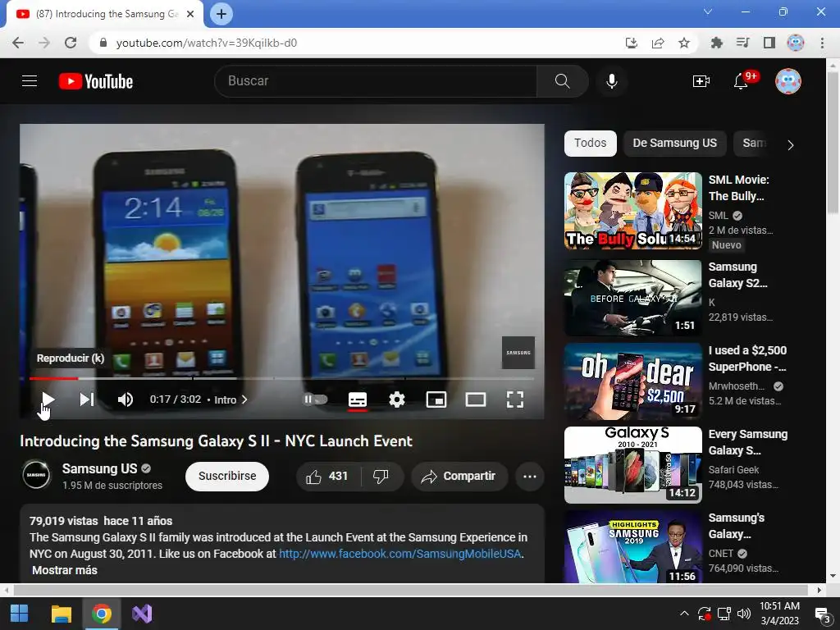Reload the page with refresh icon
Viewport: 840px width, 630px height.
pyautogui.click(x=71, y=43)
